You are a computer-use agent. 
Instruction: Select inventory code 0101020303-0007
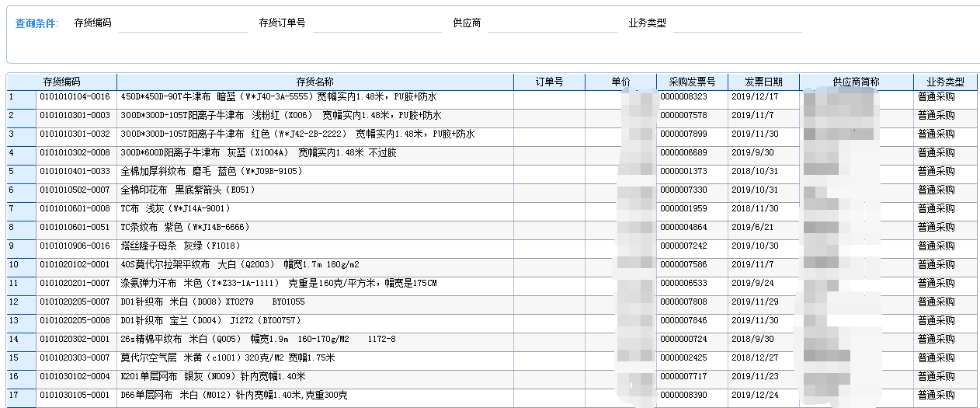[75, 358]
